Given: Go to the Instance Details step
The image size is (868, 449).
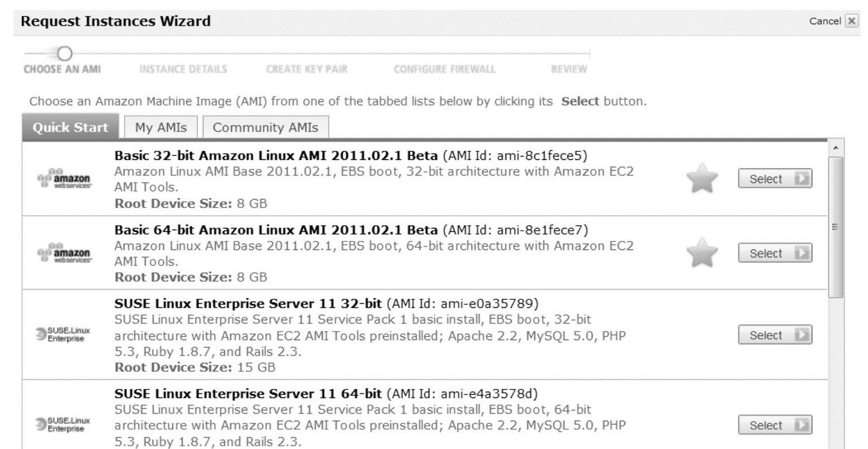Looking at the screenshot, I should (183, 69).
